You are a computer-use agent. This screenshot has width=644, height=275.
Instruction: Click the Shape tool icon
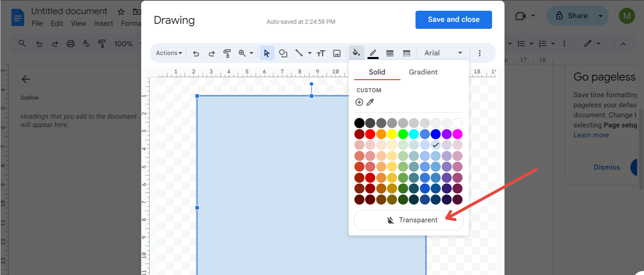pyautogui.click(x=283, y=53)
